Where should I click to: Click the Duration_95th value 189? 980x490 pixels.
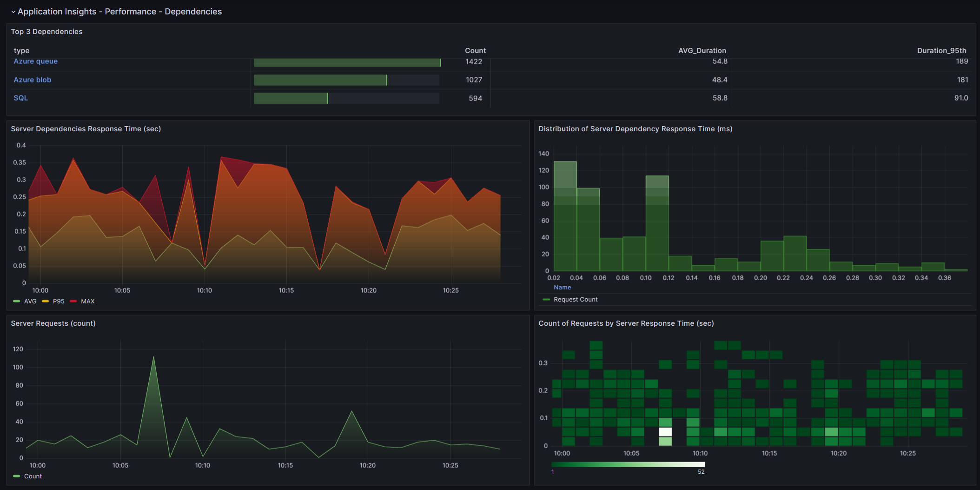coord(962,61)
